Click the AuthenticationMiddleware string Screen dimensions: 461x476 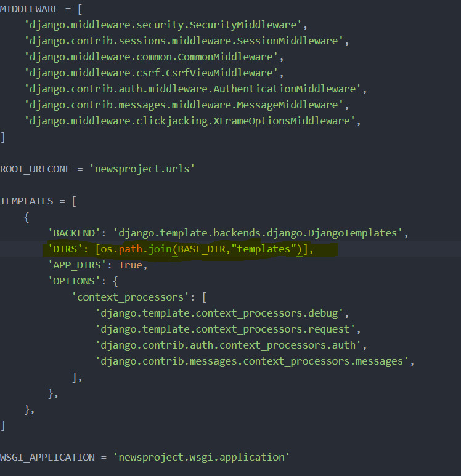[x=193, y=89]
